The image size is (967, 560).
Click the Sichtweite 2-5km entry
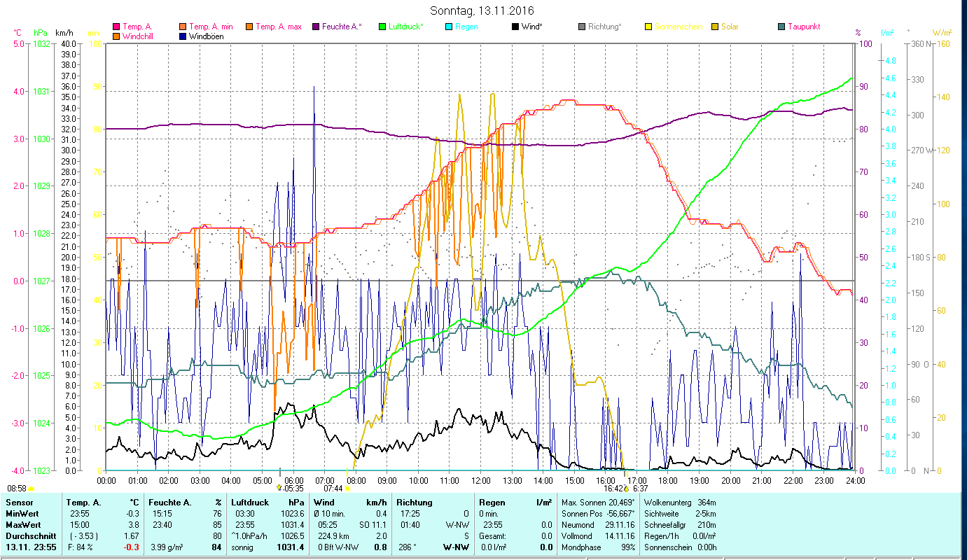pos(679,514)
